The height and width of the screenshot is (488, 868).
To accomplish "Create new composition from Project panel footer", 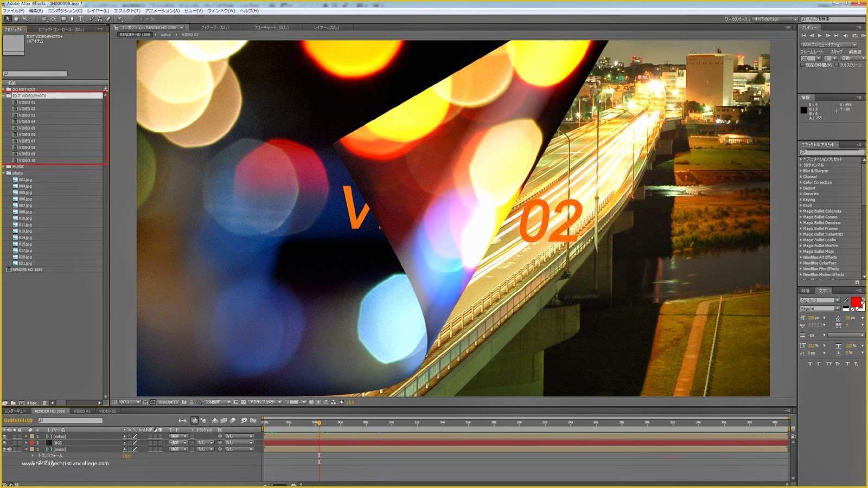I will pos(22,403).
